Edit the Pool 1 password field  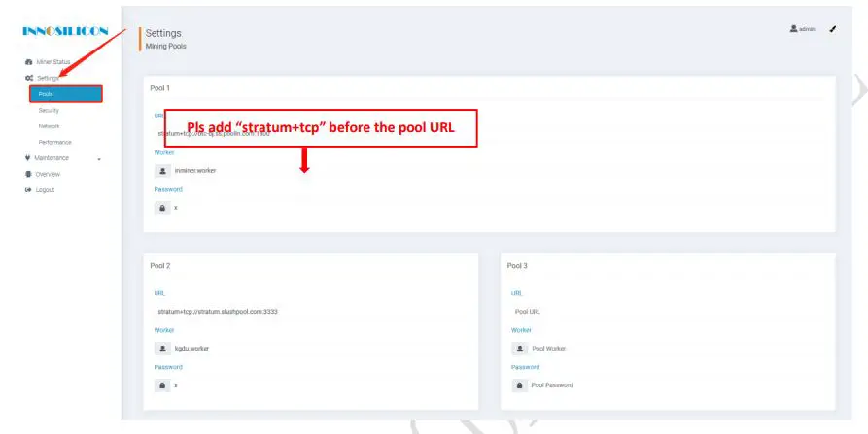pyautogui.click(x=497, y=208)
